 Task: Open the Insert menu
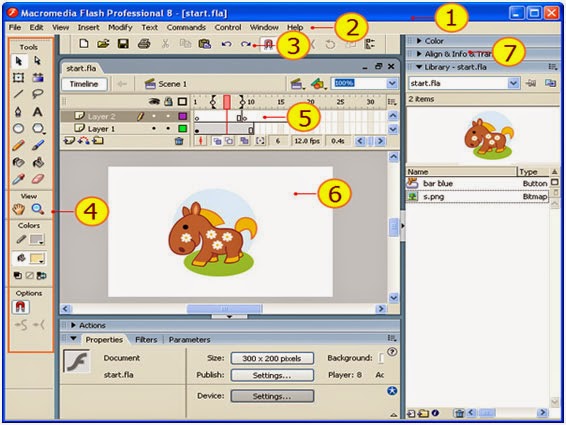[88, 27]
